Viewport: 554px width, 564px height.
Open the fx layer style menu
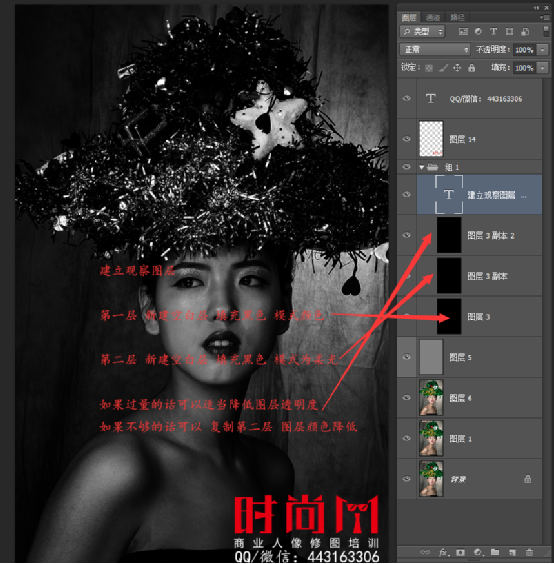[x=443, y=552]
